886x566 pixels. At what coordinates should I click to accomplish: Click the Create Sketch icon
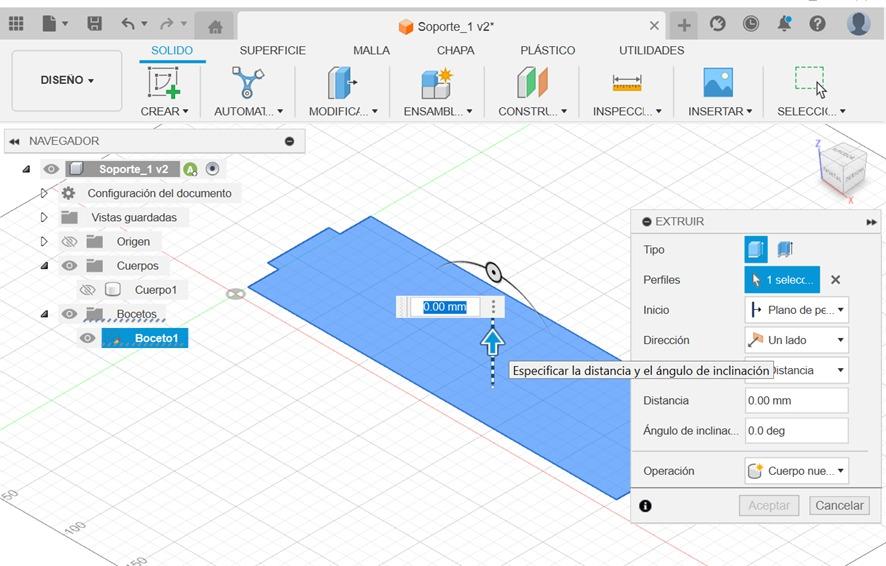164,82
